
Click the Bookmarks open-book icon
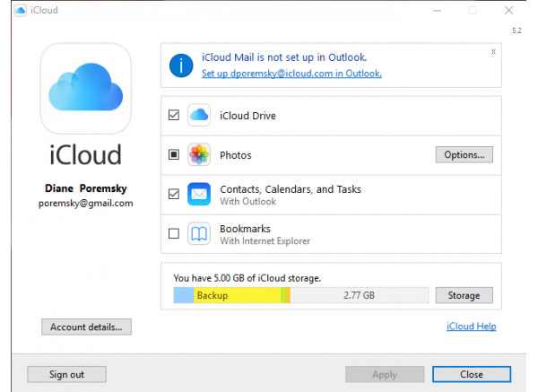click(x=199, y=233)
